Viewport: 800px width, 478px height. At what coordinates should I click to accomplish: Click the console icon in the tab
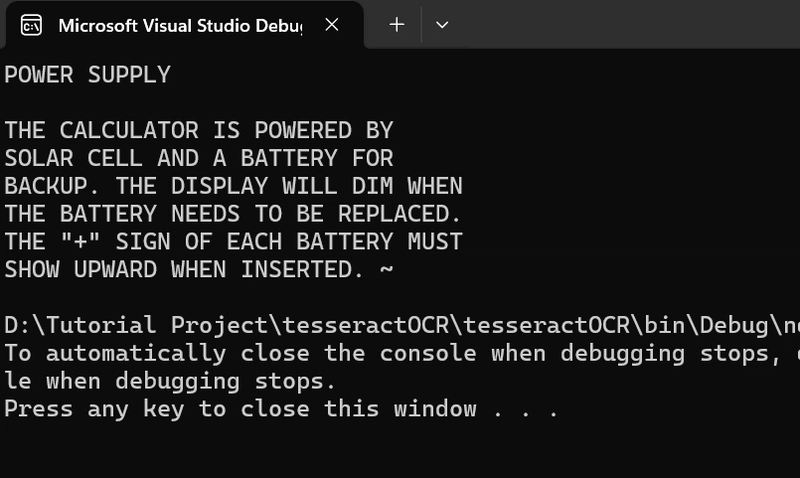31,25
